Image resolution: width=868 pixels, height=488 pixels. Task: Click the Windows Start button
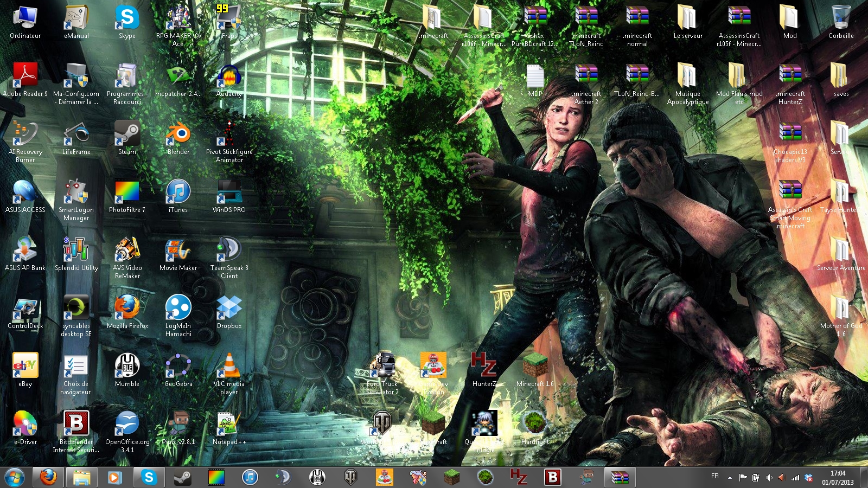(15, 477)
